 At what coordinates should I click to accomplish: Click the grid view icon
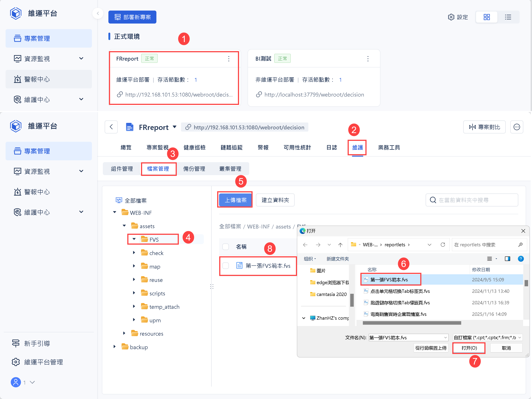(487, 17)
